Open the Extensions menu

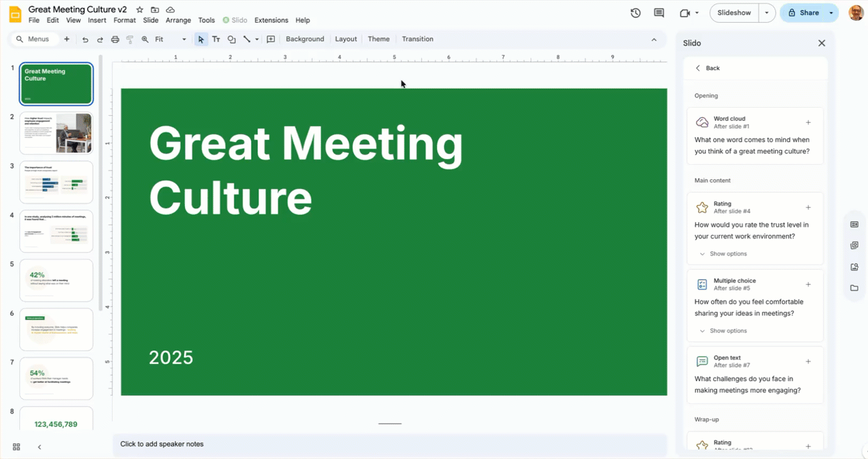[271, 21]
